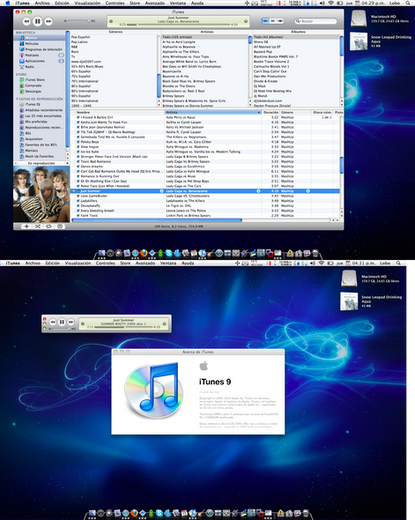Click the now-playing album artwork thumbnail
The width and height of the screenshot is (415, 520).
point(41,194)
